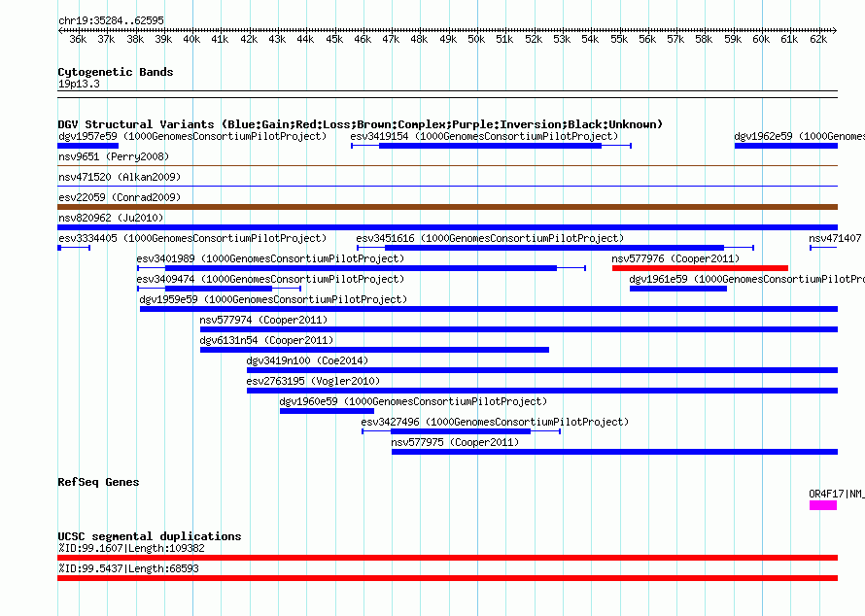Select the esv22059 brown complex bar
Viewport: 865px width, 616px height.
point(447,207)
